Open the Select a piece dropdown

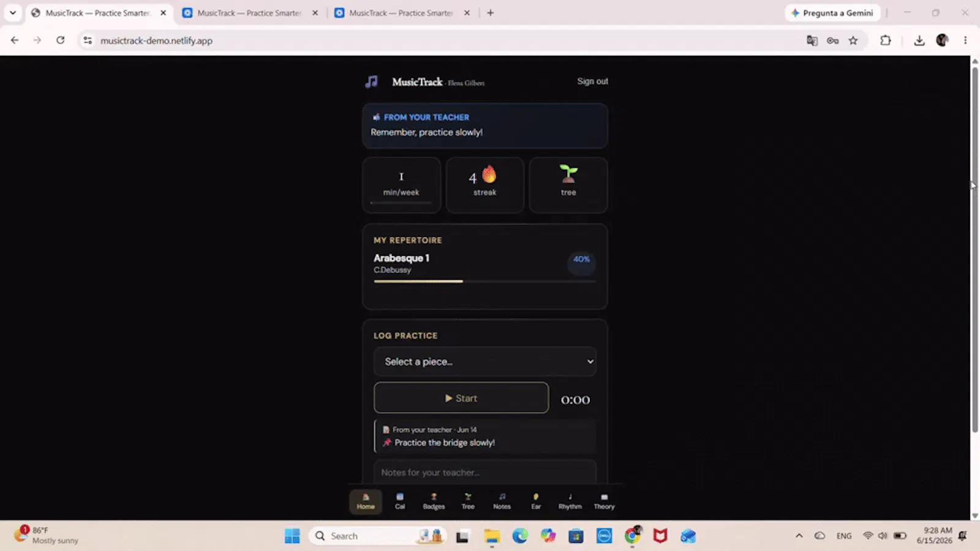[x=485, y=362]
